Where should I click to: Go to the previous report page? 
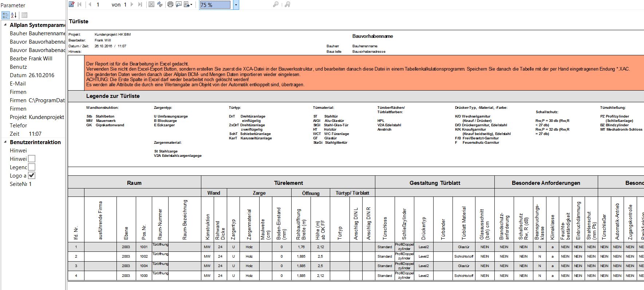pyautogui.click(x=90, y=4)
